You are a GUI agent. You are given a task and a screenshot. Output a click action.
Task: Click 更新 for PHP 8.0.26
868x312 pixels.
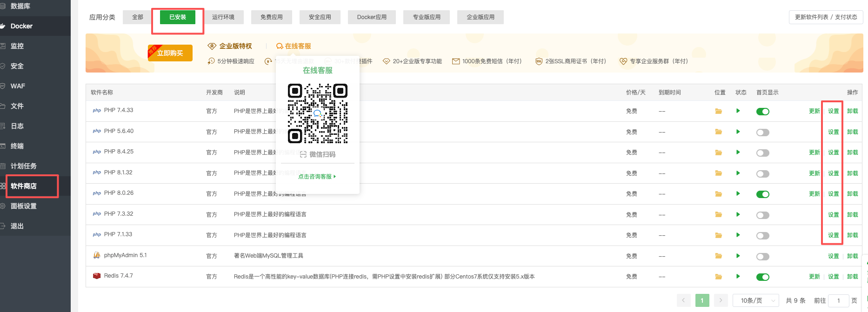[x=815, y=194]
